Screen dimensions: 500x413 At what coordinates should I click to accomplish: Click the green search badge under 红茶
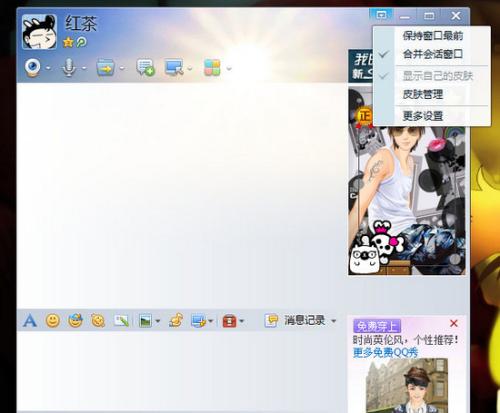pos(81,42)
